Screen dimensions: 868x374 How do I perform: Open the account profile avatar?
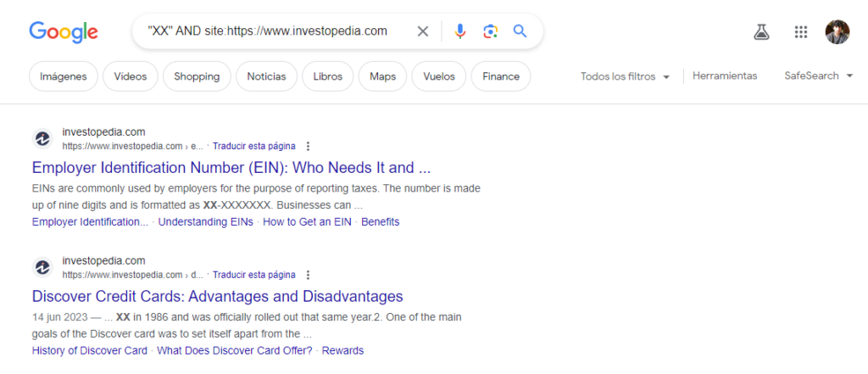tap(837, 32)
